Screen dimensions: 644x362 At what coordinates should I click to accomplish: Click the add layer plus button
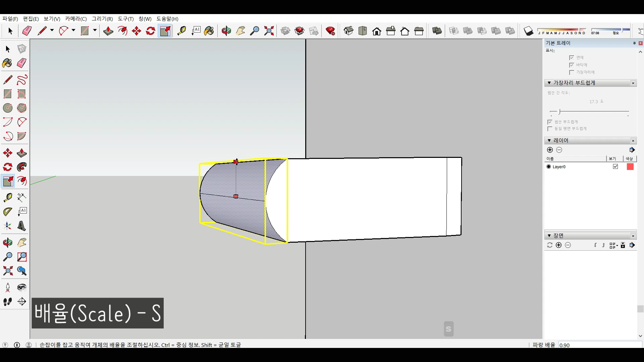tap(550, 150)
